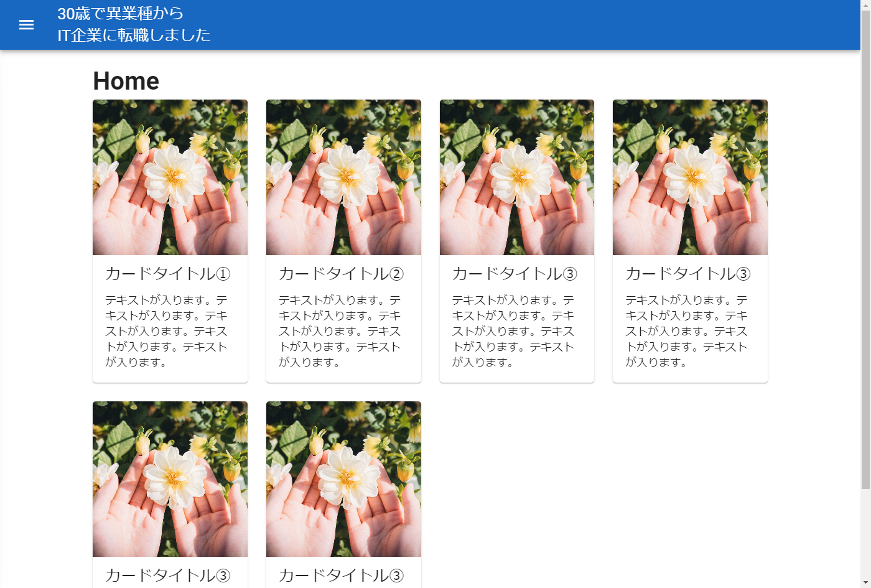The image size is (871, 588).
Task: Open the hamburger navigation menu
Action: tap(26, 25)
